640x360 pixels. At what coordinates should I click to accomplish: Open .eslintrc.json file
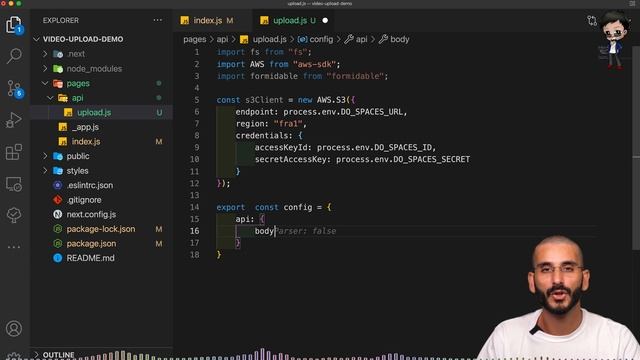point(90,185)
